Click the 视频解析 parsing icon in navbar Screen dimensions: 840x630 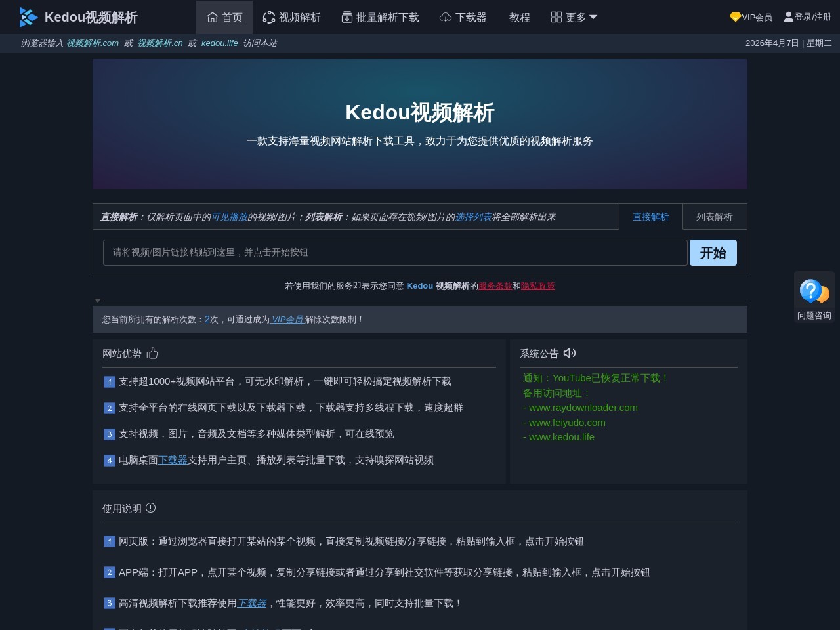click(269, 18)
